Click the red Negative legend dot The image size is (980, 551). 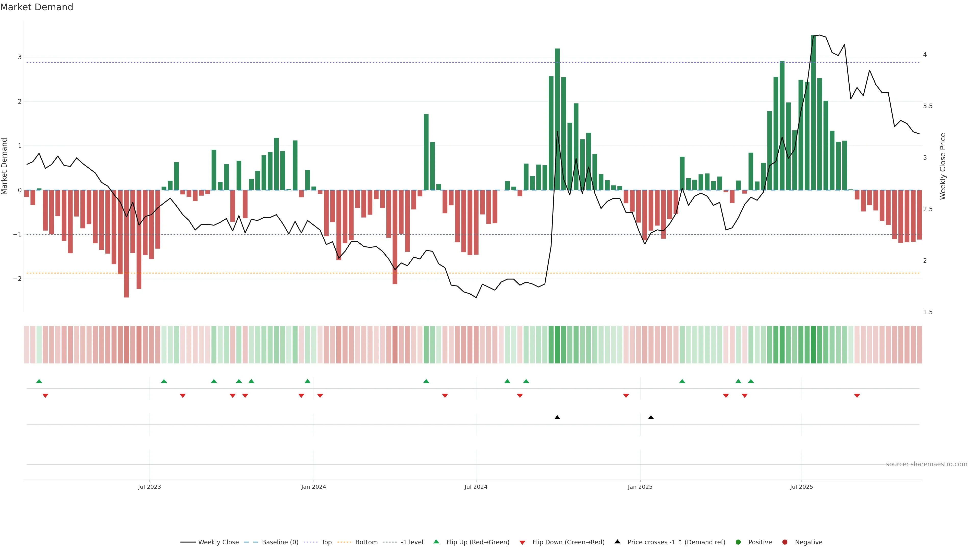785,542
